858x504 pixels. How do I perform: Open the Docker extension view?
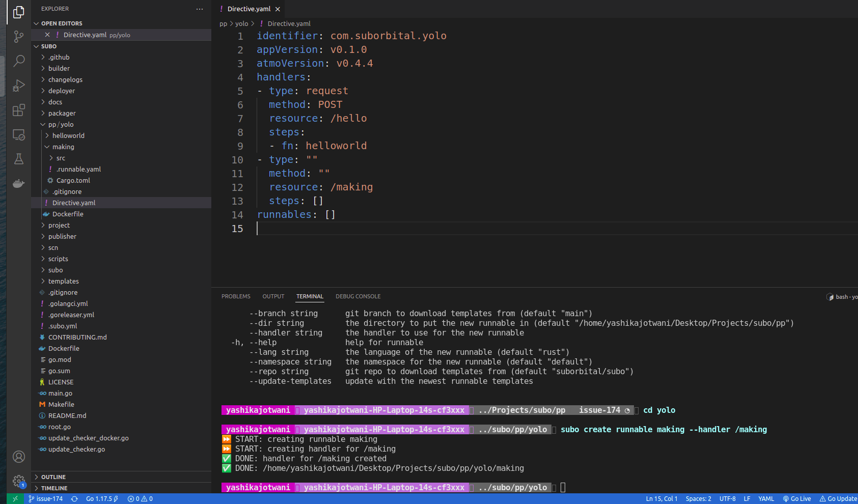pos(18,183)
